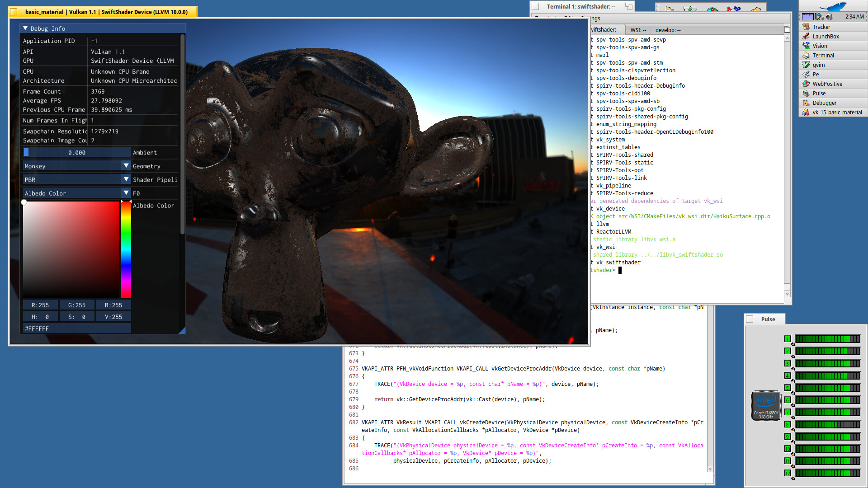Switch to the develop terminal tab
This screenshot has height=488, width=868.
pyautogui.click(x=668, y=30)
